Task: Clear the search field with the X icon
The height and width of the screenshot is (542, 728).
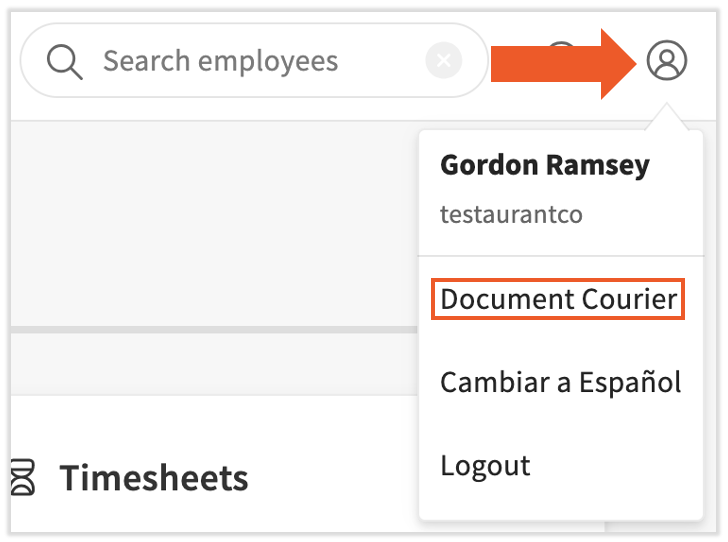Action: pyautogui.click(x=443, y=61)
